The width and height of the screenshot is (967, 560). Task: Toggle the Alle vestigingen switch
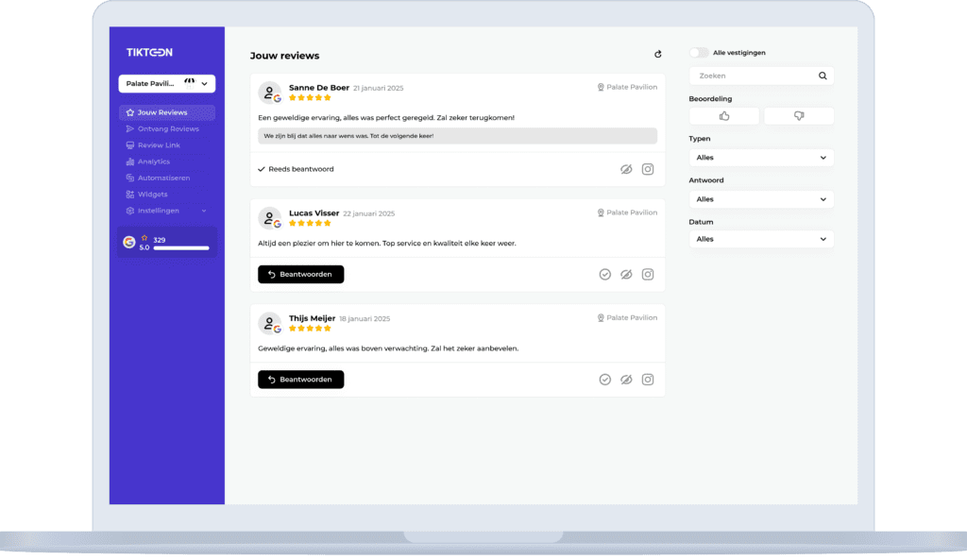pos(699,53)
